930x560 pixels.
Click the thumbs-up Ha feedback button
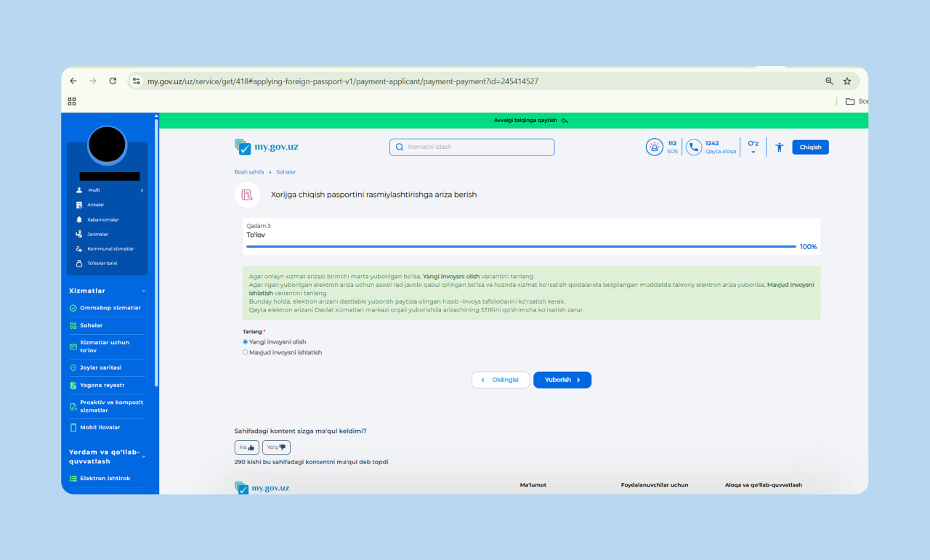pos(246,447)
